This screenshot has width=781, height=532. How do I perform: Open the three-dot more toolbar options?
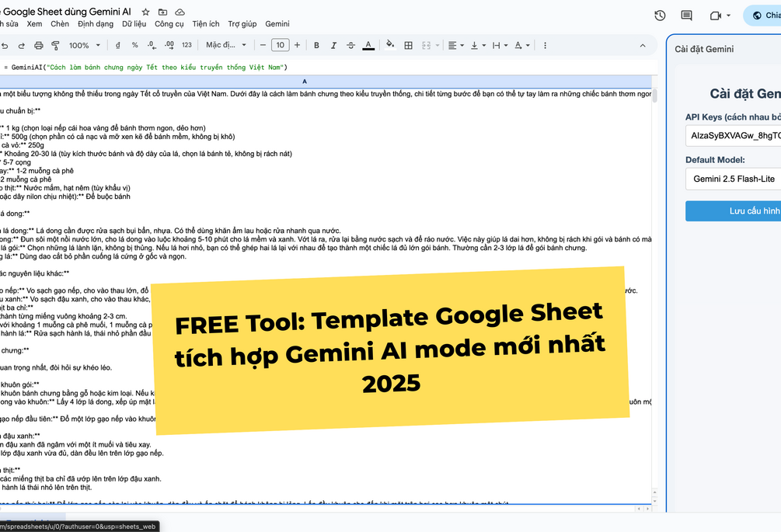[545, 45]
